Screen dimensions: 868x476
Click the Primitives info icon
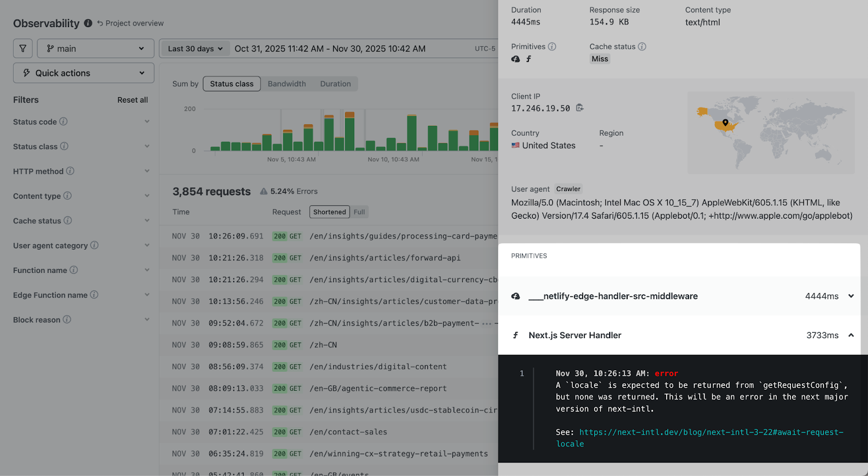click(552, 47)
